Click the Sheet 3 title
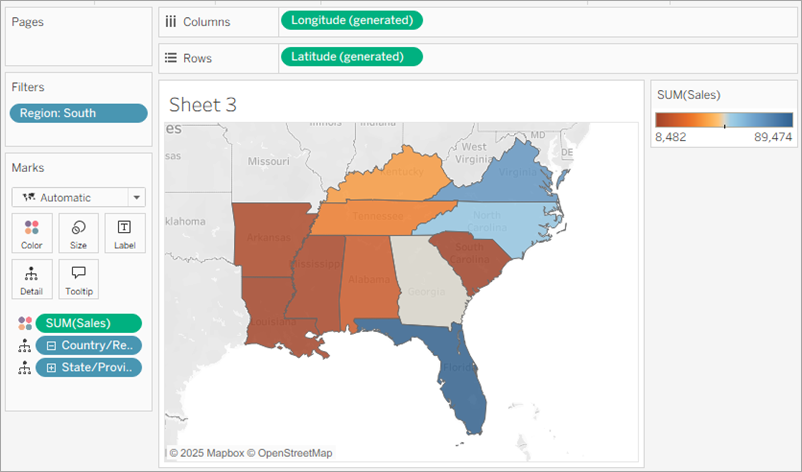This screenshot has width=802, height=472. (202, 105)
